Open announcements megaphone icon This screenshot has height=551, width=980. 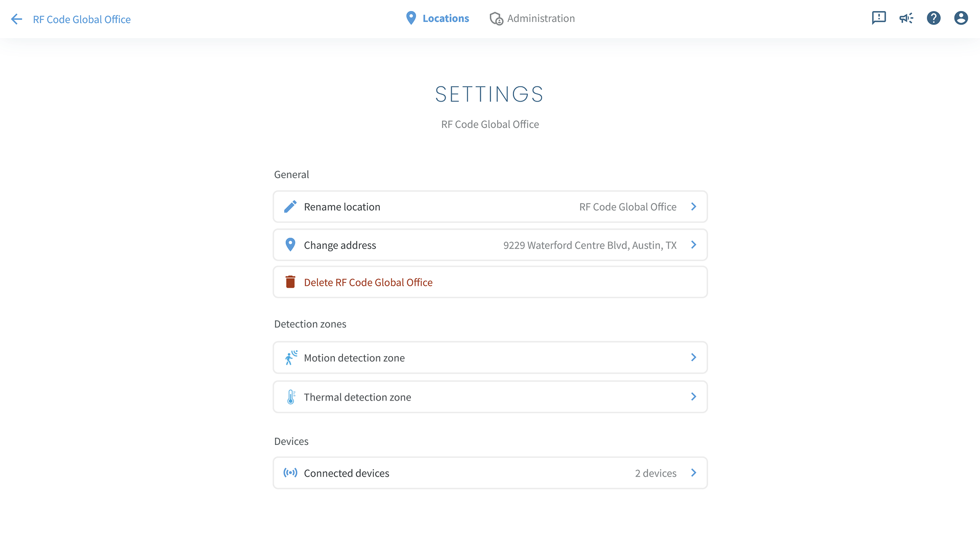906,18
